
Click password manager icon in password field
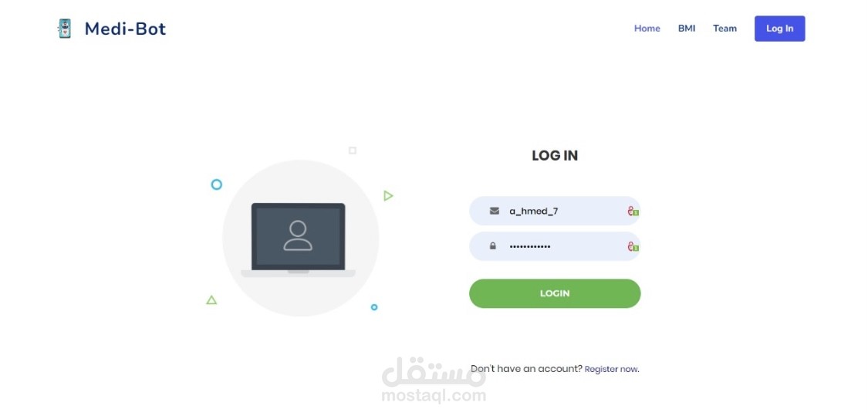(633, 246)
